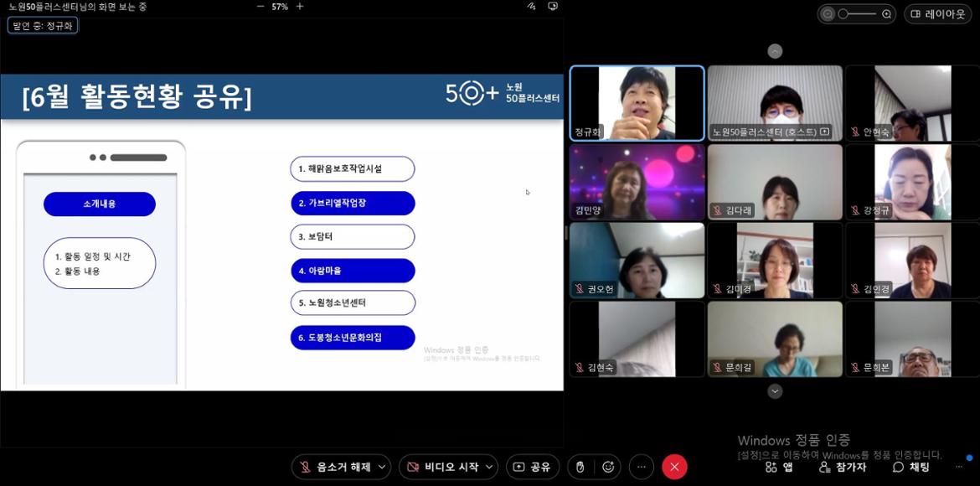Expand audio options arrow next to 음소거 해제

coord(383,467)
